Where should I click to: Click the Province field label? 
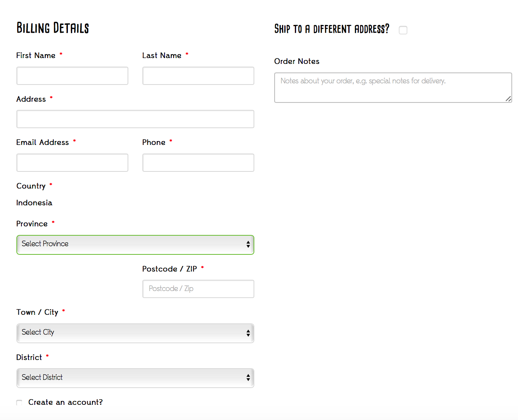[x=32, y=224]
